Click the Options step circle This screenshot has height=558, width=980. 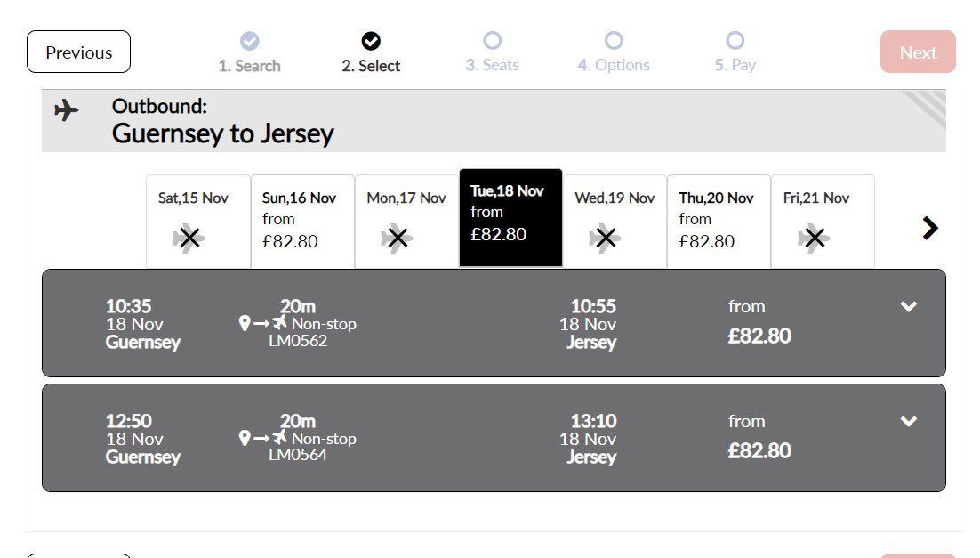point(614,41)
